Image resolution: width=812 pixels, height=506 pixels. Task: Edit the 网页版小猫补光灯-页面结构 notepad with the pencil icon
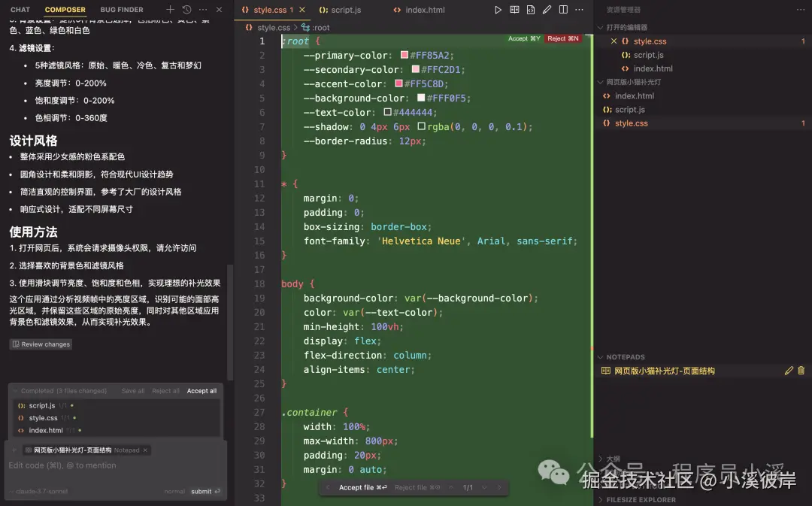tap(789, 371)
